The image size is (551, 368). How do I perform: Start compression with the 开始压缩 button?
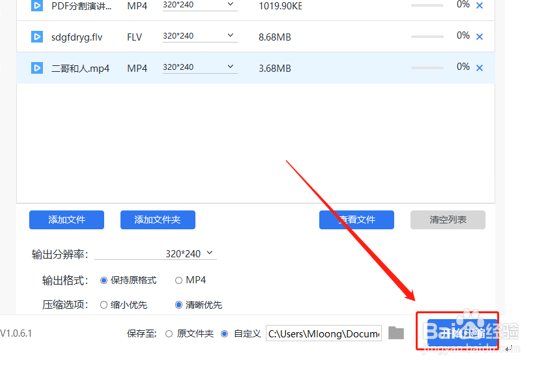(x=462, y=332)
